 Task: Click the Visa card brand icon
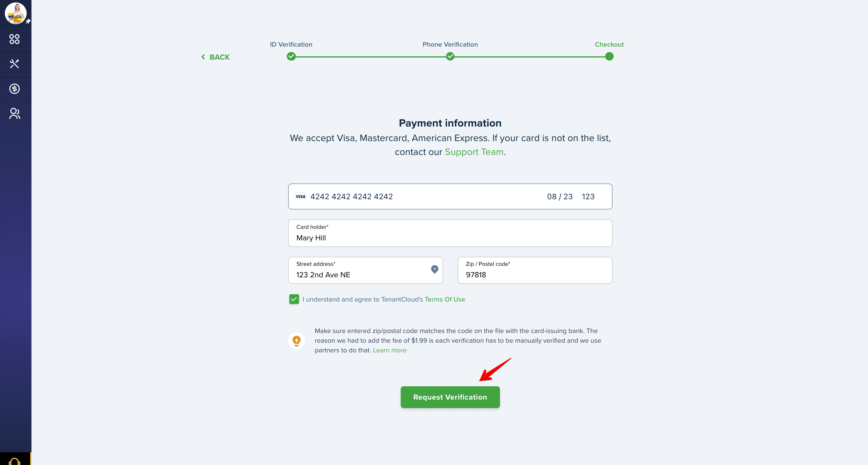coord(300,196)
